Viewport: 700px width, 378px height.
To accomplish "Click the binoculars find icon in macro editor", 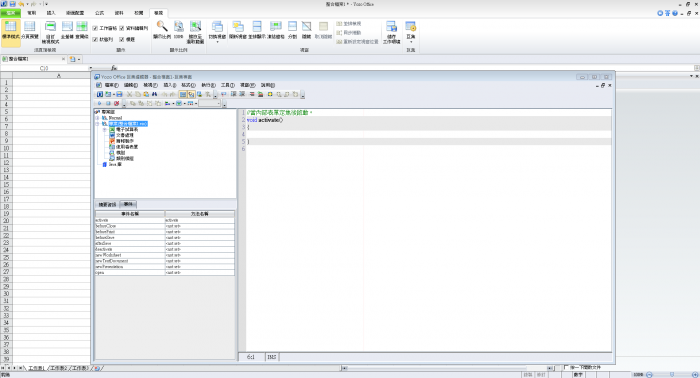I will click(x=154, y=94).
